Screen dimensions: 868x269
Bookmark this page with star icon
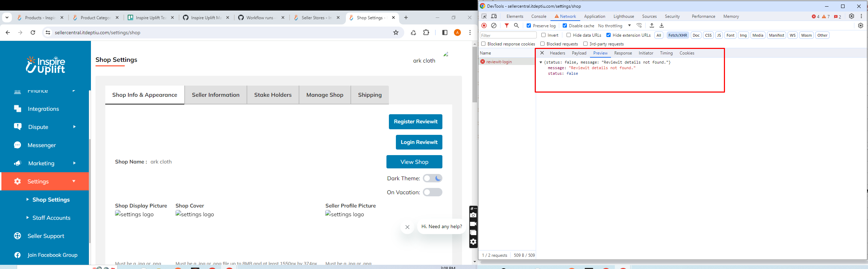tap(396, 32)
